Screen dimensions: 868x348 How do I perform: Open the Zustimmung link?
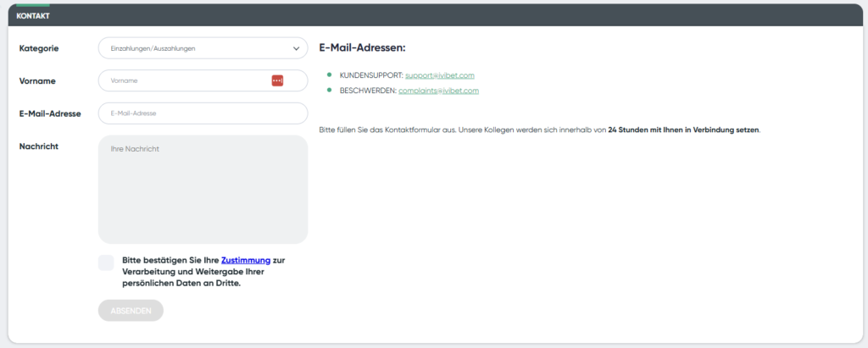tap(245, 260)
